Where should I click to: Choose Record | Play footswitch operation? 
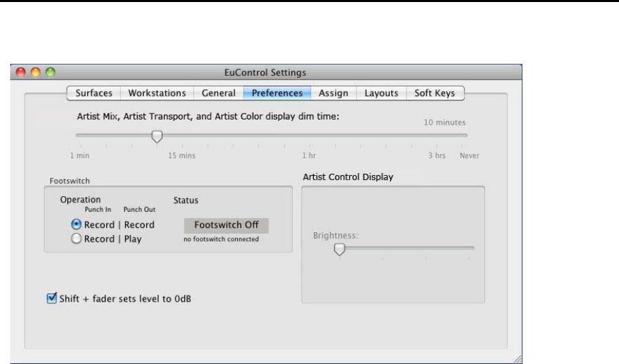pos(76,238)
